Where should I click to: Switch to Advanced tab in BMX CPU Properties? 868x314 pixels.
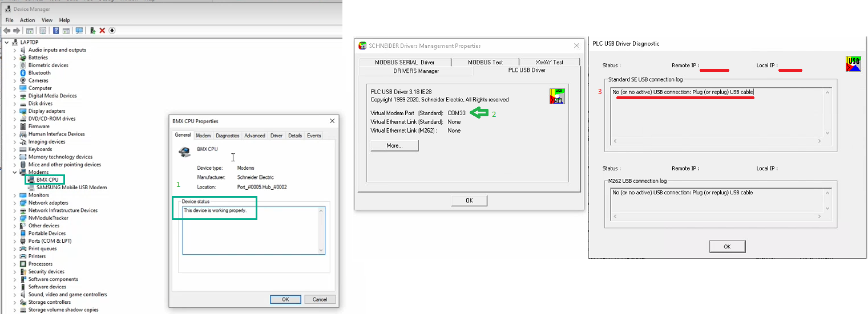255,136
